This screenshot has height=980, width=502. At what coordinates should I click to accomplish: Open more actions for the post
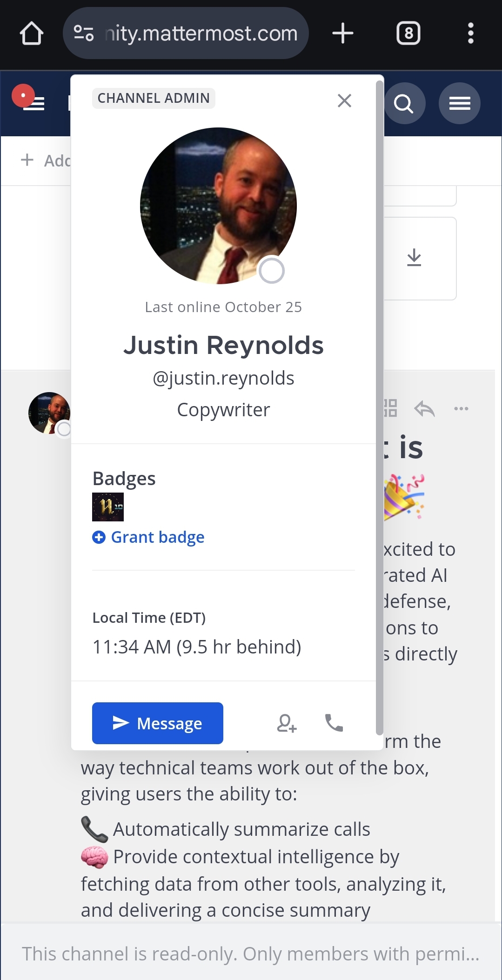pyautogui.click(x=461, y=409)
